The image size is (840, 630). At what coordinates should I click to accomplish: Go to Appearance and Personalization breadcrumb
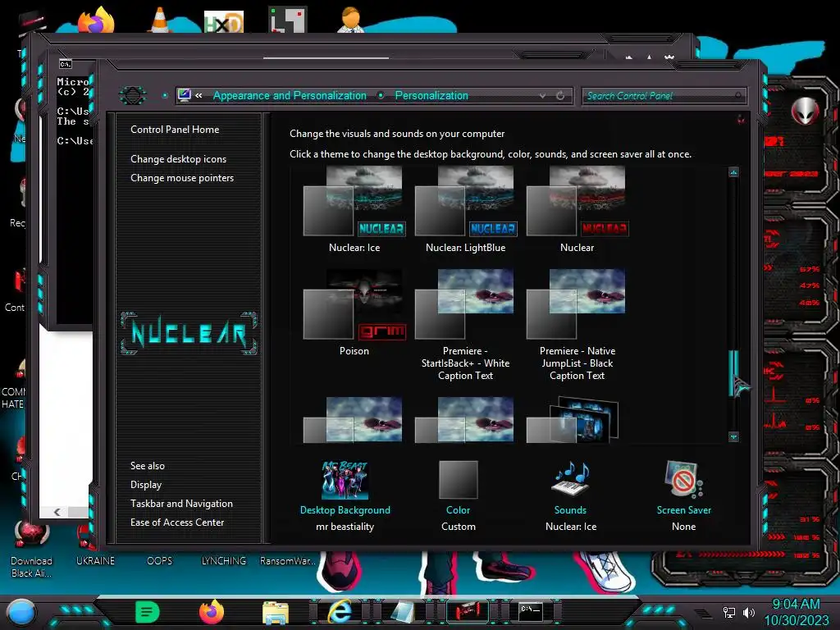pyautogui.click(x=290, y=95)
